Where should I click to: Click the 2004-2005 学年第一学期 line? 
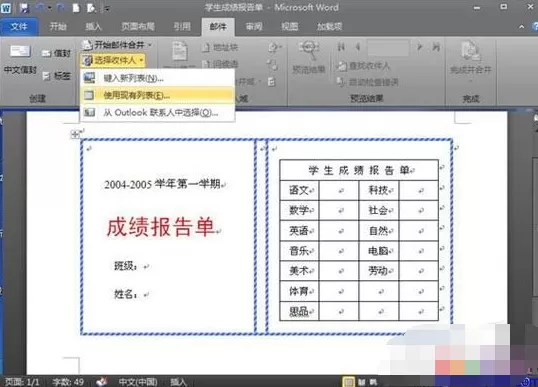coord(162,184)
